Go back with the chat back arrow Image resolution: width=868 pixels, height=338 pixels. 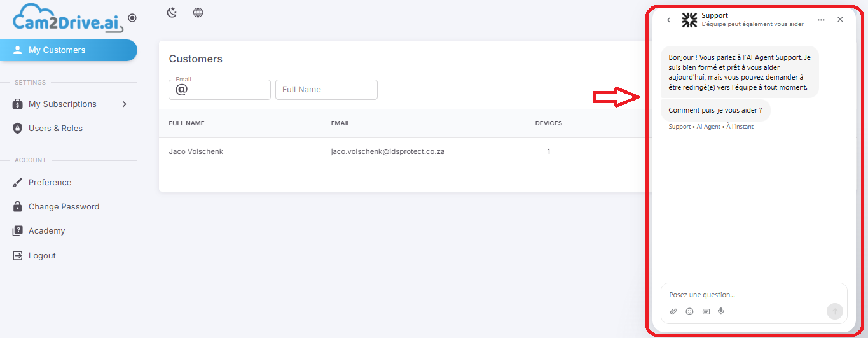click(x=668, y=20)
